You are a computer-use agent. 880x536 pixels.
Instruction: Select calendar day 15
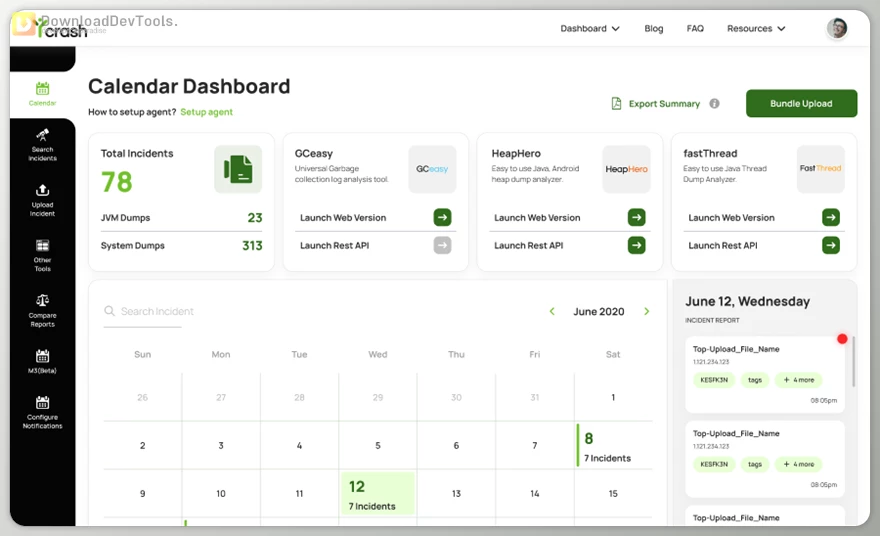[x=613, y=493]
